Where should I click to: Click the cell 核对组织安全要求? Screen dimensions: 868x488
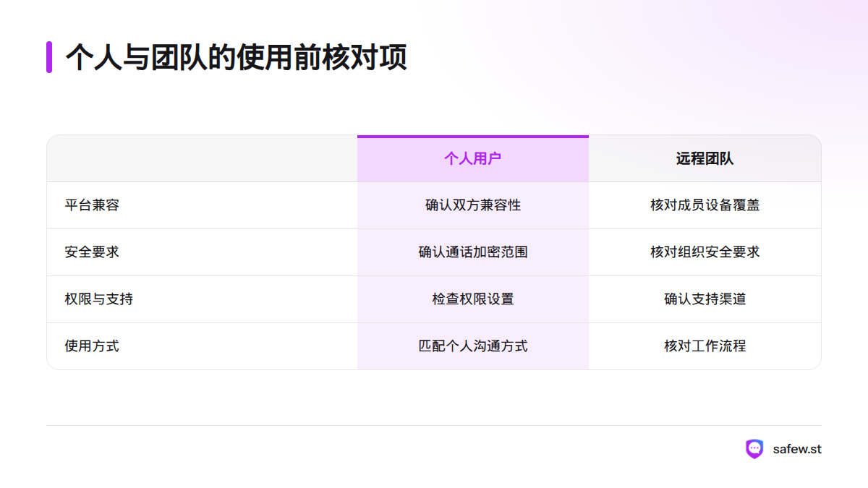(x=705, y=252)
